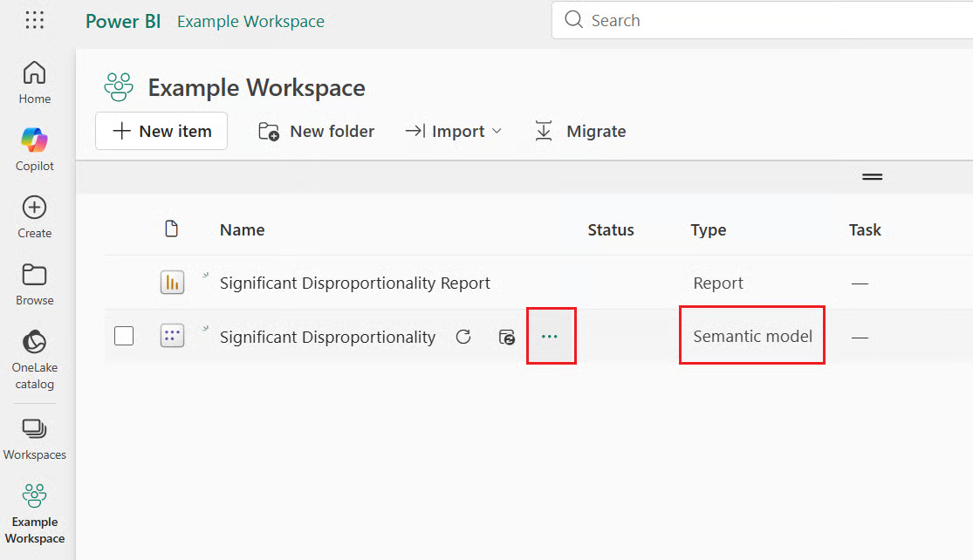
Task: Open the Workspaces pane
Action: click(x=35, y=439)
